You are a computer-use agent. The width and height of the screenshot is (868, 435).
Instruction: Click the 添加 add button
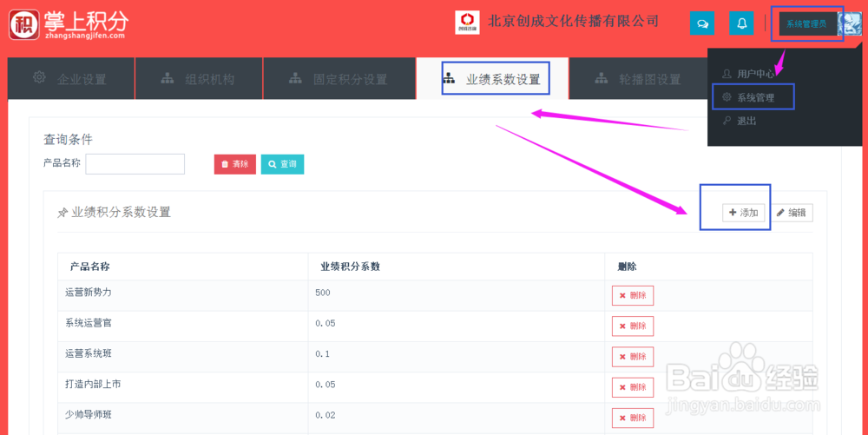tap(744, 213)
